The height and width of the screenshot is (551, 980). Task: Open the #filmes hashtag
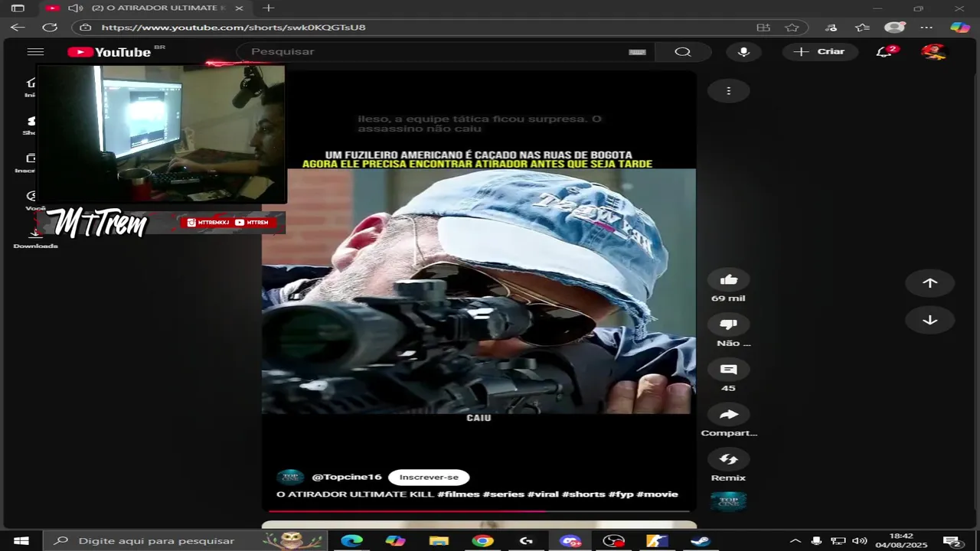pos(458,494)
